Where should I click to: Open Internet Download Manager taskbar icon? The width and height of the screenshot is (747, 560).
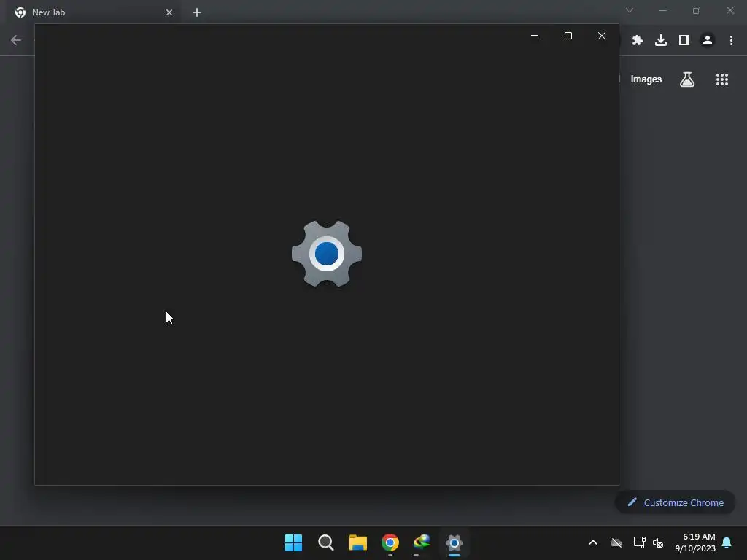tap(422, 542)
